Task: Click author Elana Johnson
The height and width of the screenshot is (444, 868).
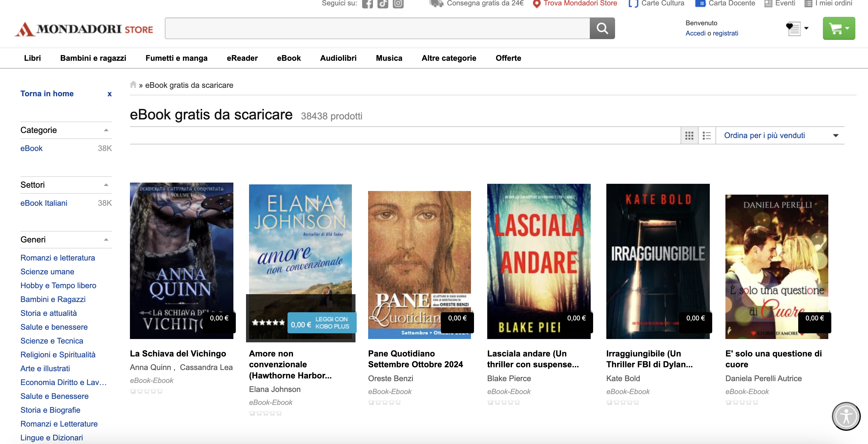Action: 275,389
